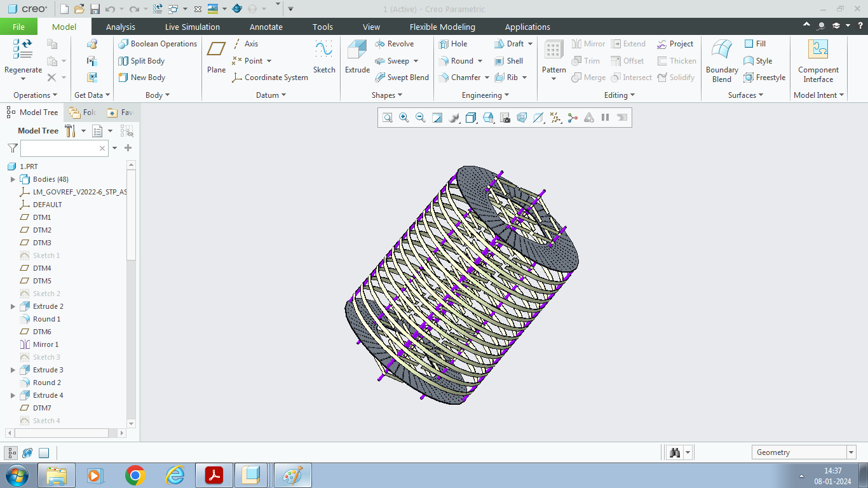
Task: Save the model from quick access toolbar
Action: [95, 9]
